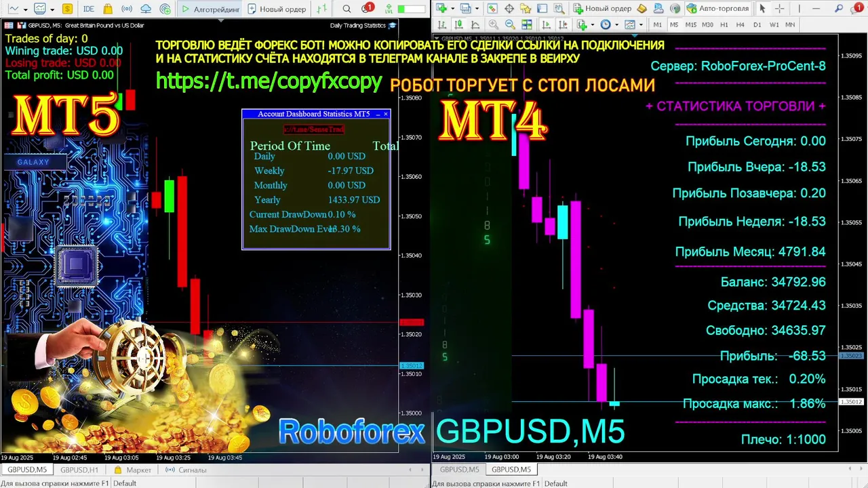This screenshot has height=488, width=868.
Task: Switch MT4 chart to bar chart
Action: (441, 24)
